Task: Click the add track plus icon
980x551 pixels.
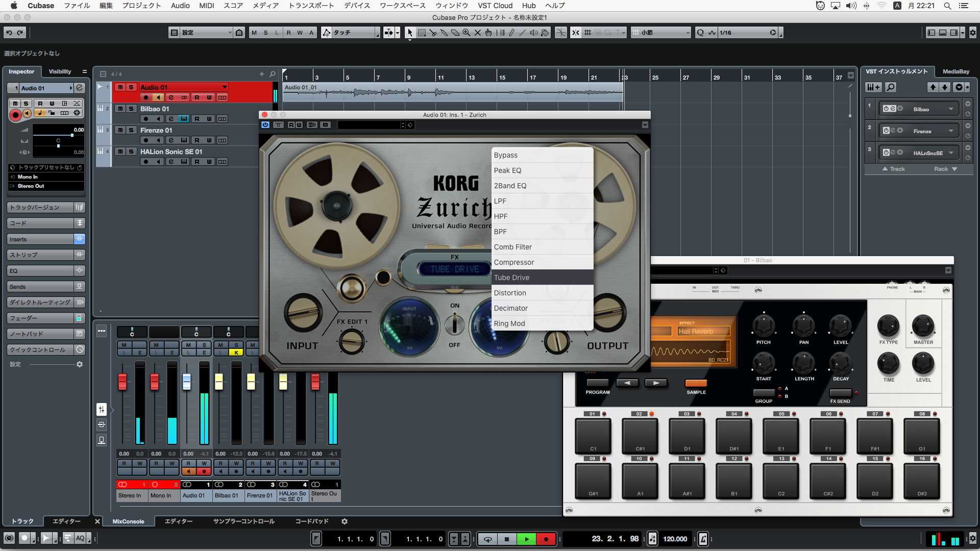Action: [x=262, y=74]
